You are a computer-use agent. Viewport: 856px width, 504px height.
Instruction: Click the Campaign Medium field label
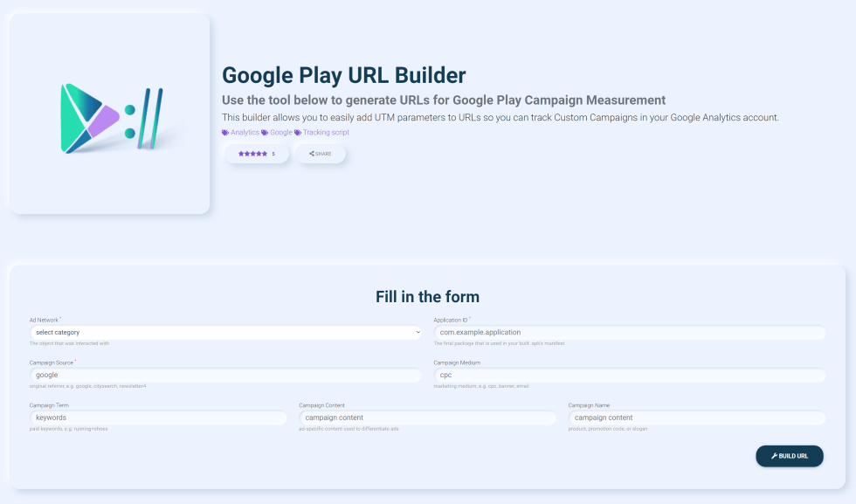[x=457, y=362]
